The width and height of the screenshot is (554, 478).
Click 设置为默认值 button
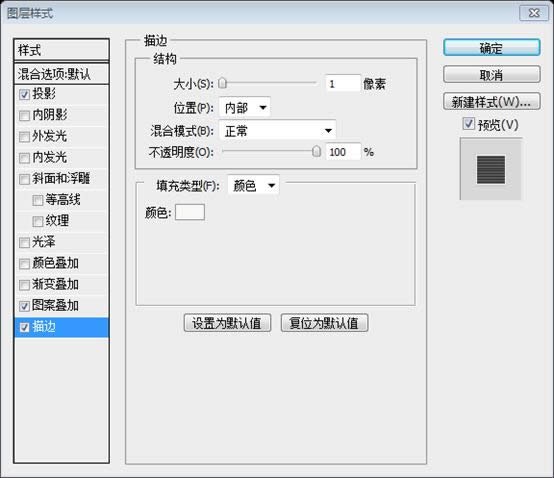pyautogui.click(x=227, y=323)
